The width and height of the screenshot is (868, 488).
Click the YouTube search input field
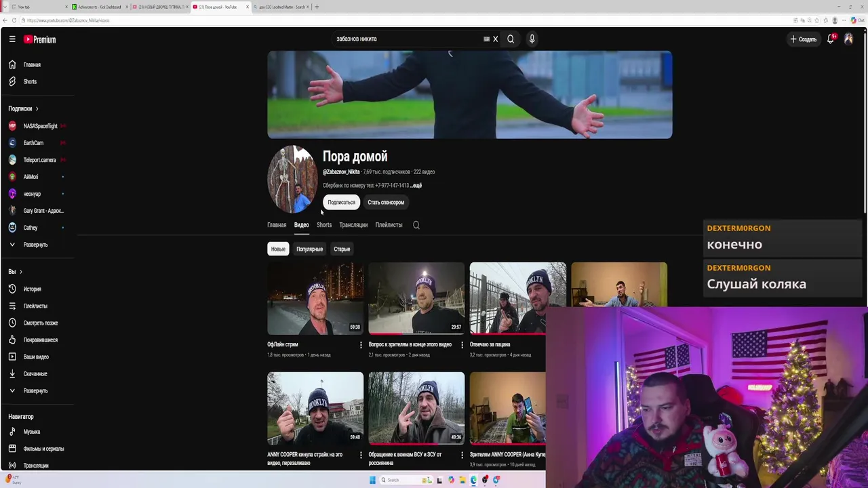click(407, 39)
